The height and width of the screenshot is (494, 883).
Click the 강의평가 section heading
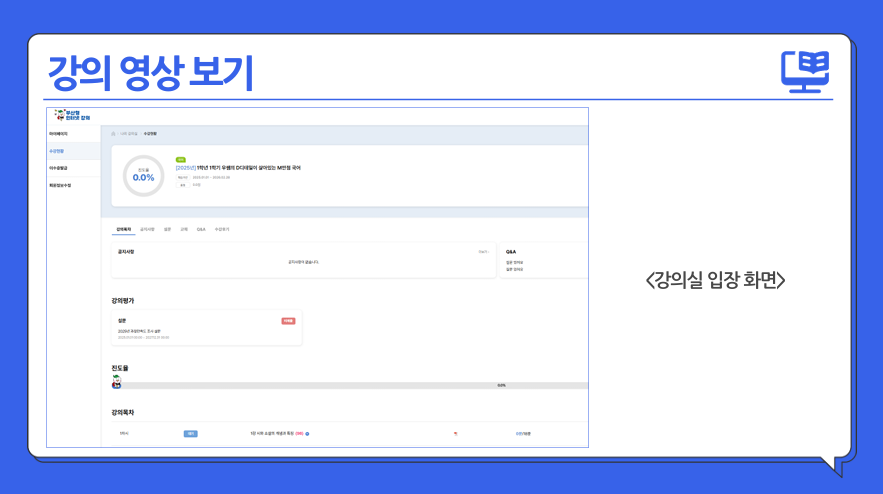pyautogui.click(x=123, y=301)
